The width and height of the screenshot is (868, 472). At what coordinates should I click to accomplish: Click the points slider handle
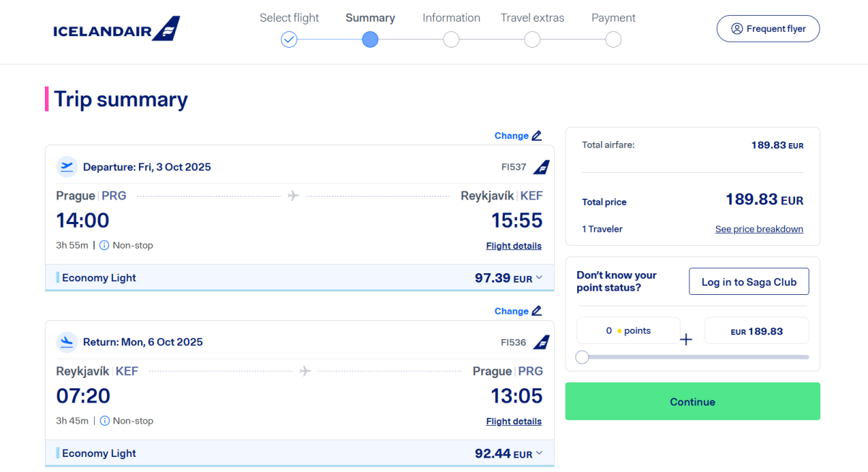coord(582,357)
